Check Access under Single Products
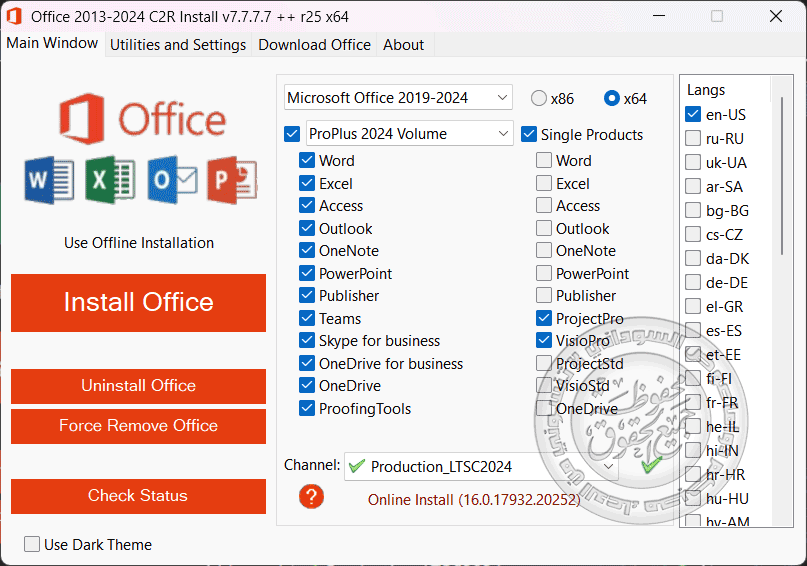Image resolution: width=807 pixels, height=566 pixels. [544, 205]
